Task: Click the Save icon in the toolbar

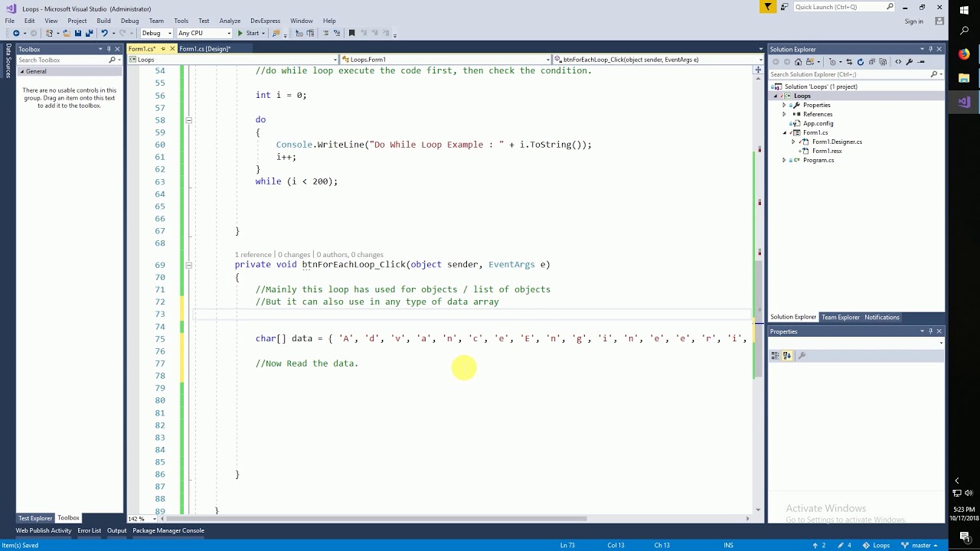Action: point(78,33)
